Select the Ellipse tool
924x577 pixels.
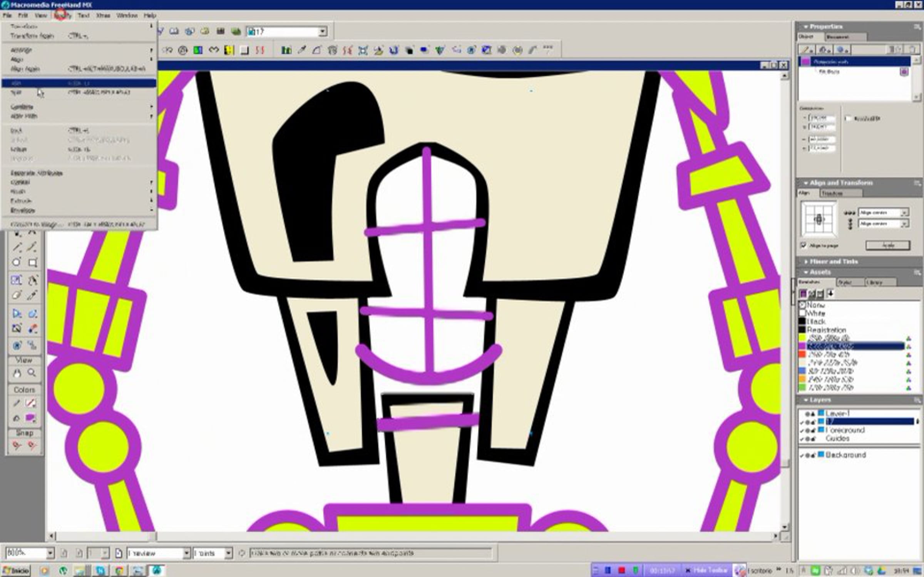(17, 262)
